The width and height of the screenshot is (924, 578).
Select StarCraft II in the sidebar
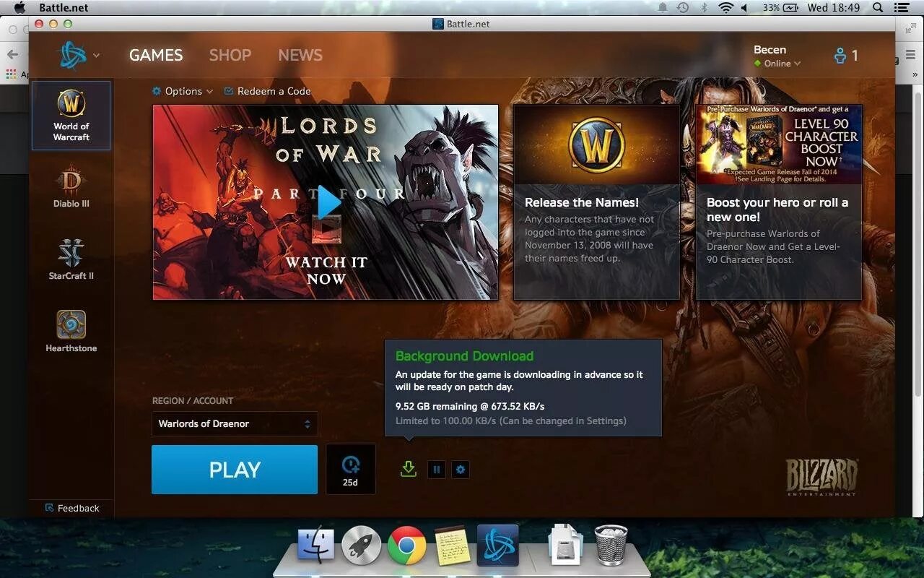tap(70, 259)
